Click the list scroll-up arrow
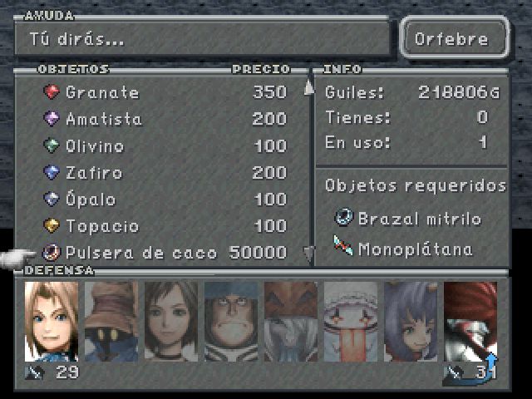 (308, 87)
